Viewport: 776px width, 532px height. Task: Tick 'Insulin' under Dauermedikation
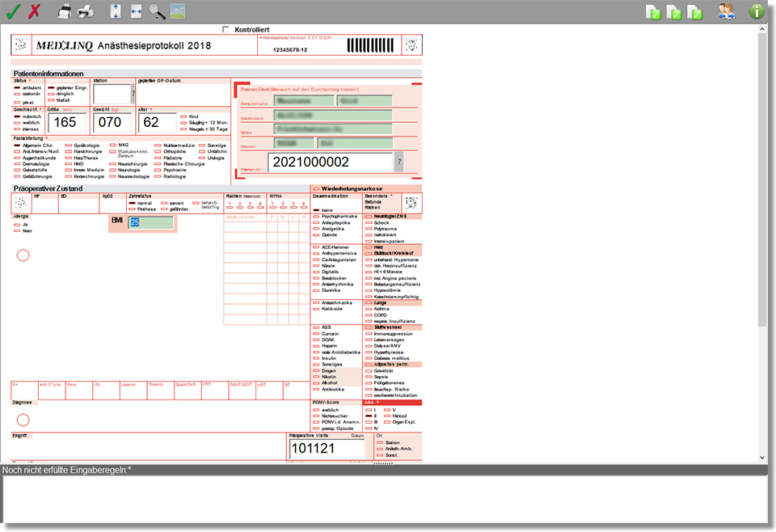[x=316, y=358]
